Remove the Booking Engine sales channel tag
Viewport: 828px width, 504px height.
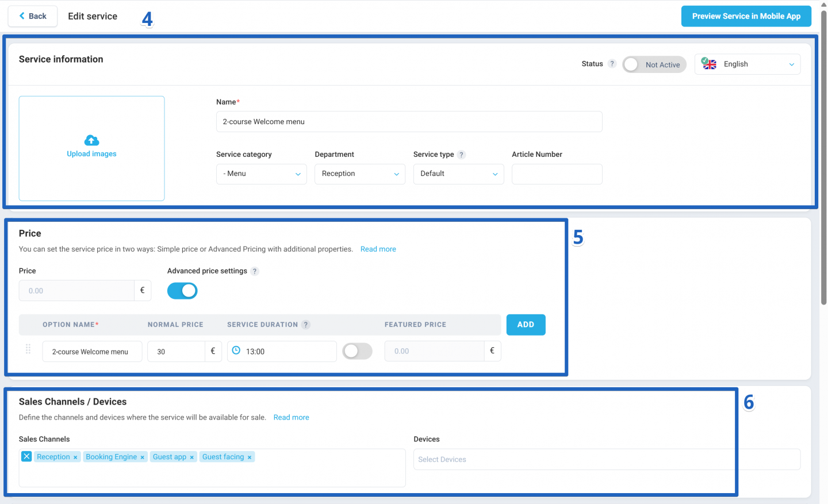pyautogui.click(x=142, y=457)
